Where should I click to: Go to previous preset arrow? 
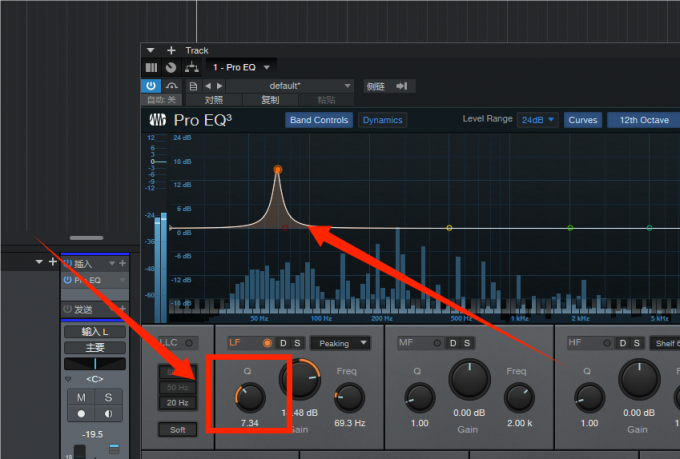(x=208, y=86)
